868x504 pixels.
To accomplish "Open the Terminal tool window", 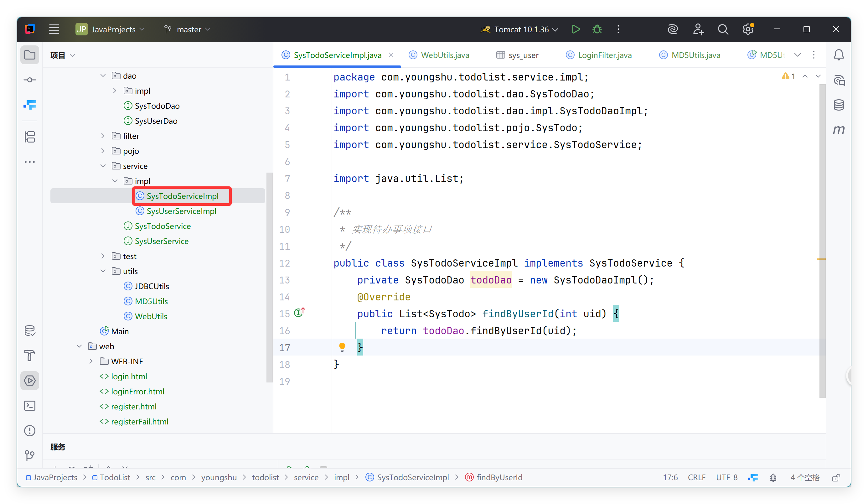I will (x=30, y=406).
